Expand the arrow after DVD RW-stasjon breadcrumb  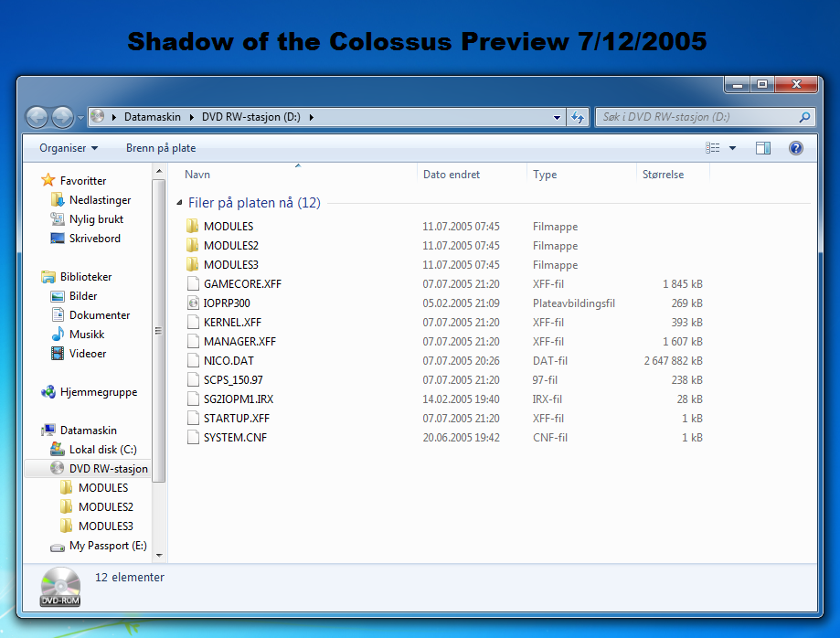tap(312, 117)
